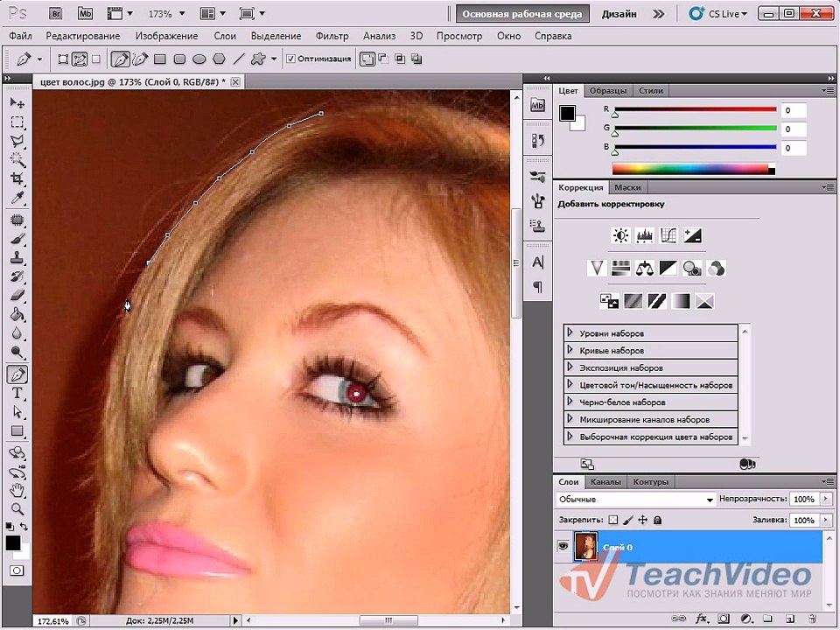
Task: Open Файл menu
Action: click(20, 36)
